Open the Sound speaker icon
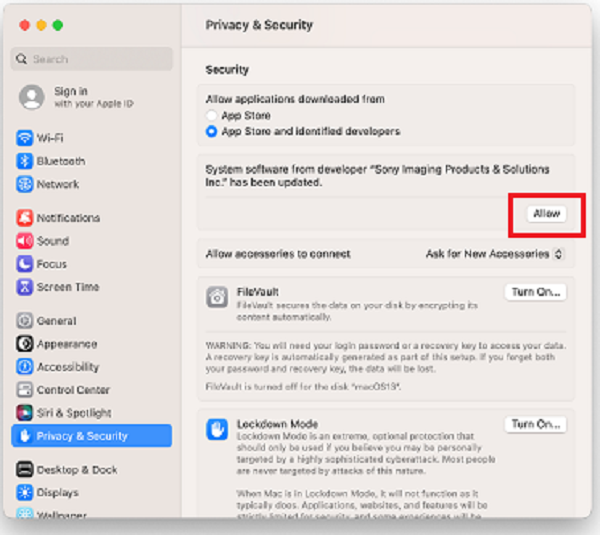Viewport: 600px width, 535px height. 25,241
